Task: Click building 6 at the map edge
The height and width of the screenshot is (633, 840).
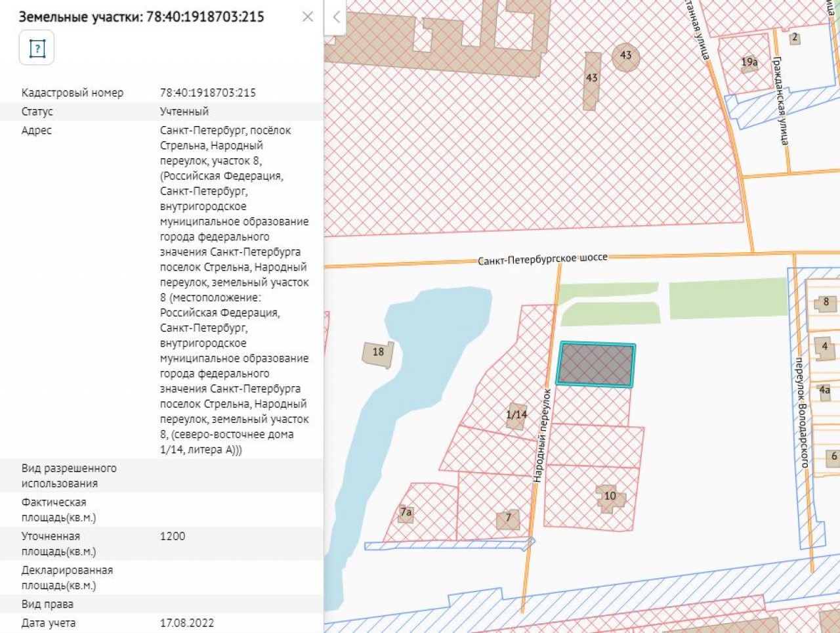Action: 833,456
